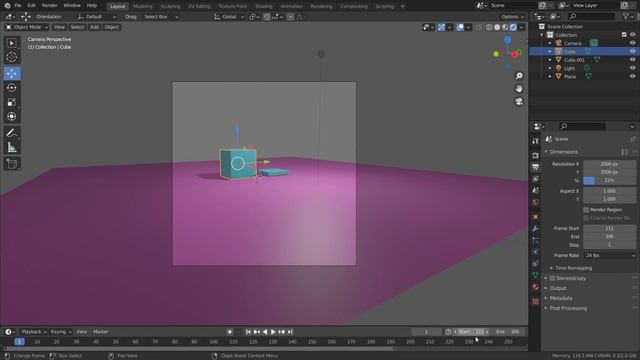
Task: Activate the Rotate tool
Action: pyautogui.click(x=12, y=88)
